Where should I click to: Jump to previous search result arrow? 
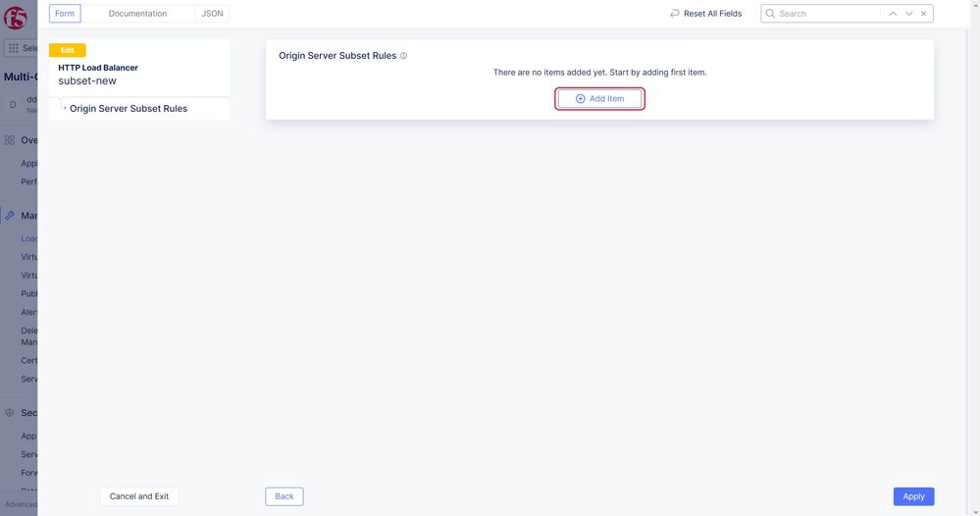pos(893,14)
